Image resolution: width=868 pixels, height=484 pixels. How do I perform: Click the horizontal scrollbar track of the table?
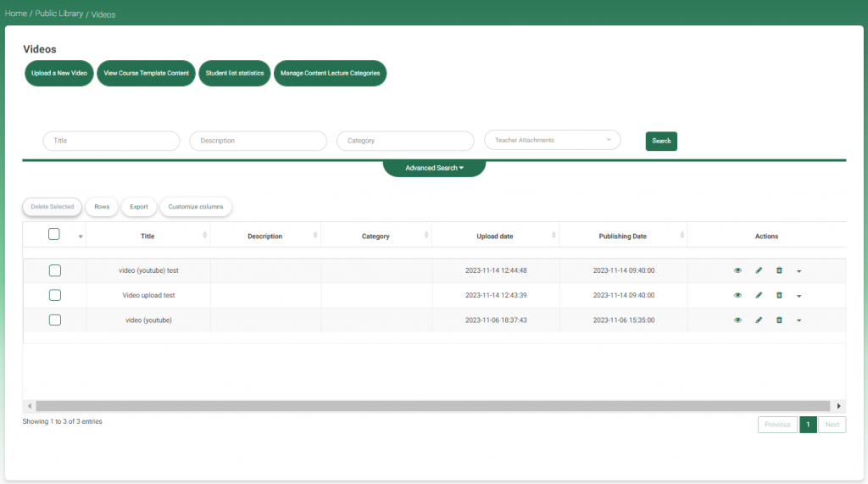(x=433, y=406)
